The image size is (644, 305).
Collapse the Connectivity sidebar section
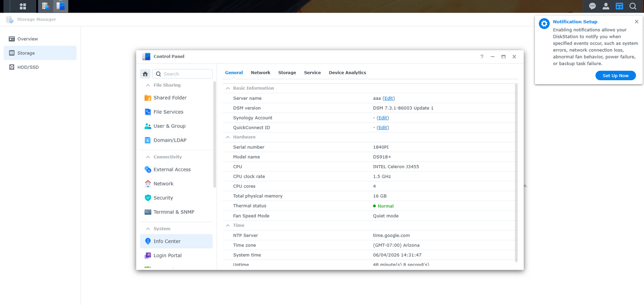(148, 157)
